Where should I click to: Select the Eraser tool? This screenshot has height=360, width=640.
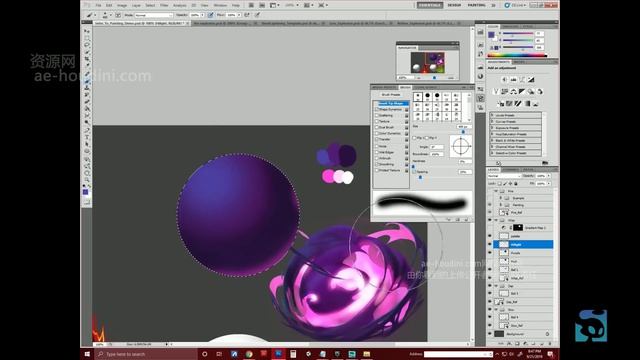[x=87, y=102]
